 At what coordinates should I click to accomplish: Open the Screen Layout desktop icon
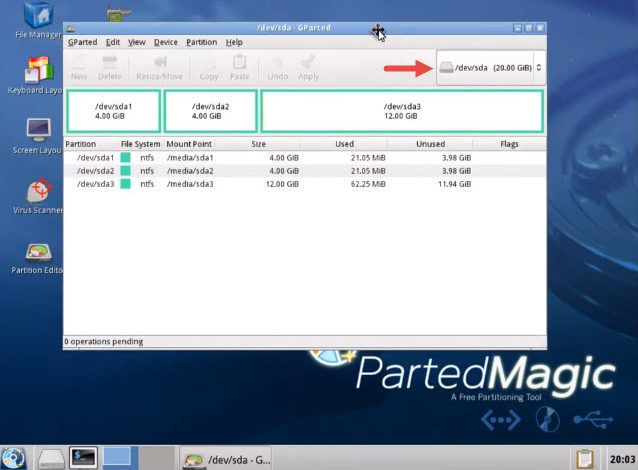(37, 136)
